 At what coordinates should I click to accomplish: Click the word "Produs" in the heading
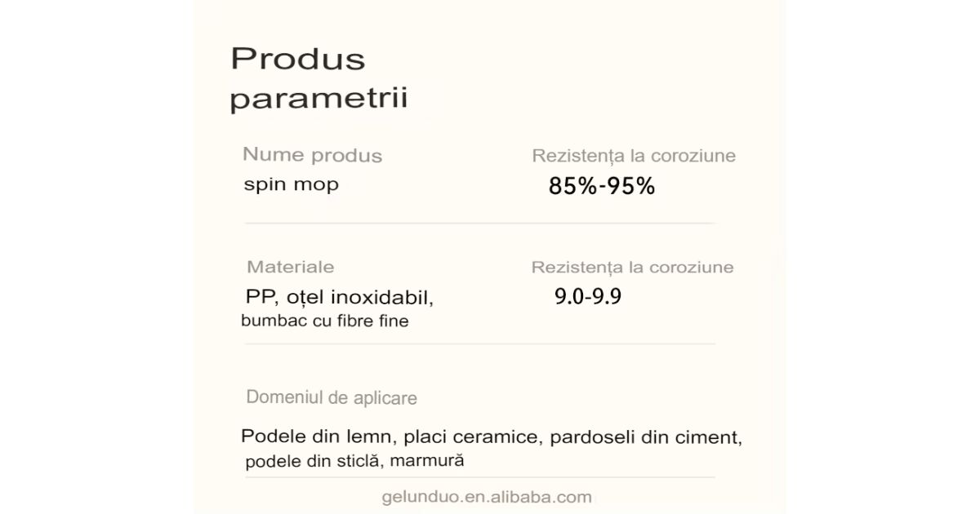[x=297, y=59]
